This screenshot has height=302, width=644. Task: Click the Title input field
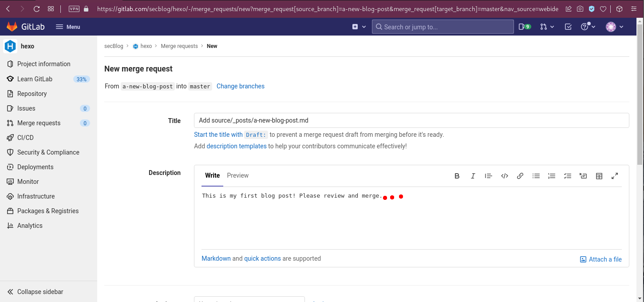[x=411, y=120]
